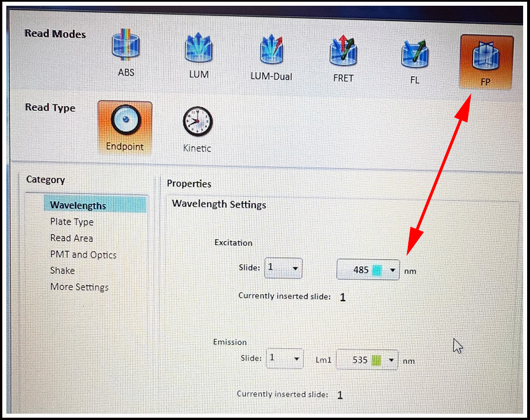Click the green emission color swatch

[x=376, y=360]
